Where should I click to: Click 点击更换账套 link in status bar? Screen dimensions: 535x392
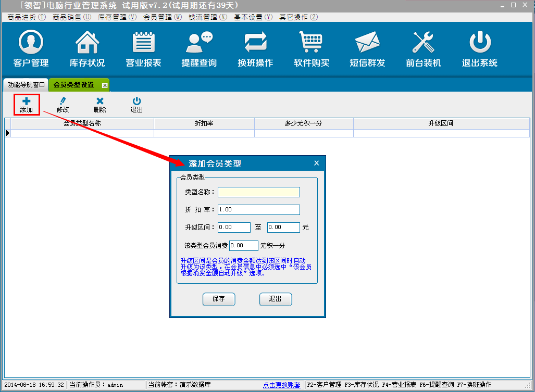281,385
